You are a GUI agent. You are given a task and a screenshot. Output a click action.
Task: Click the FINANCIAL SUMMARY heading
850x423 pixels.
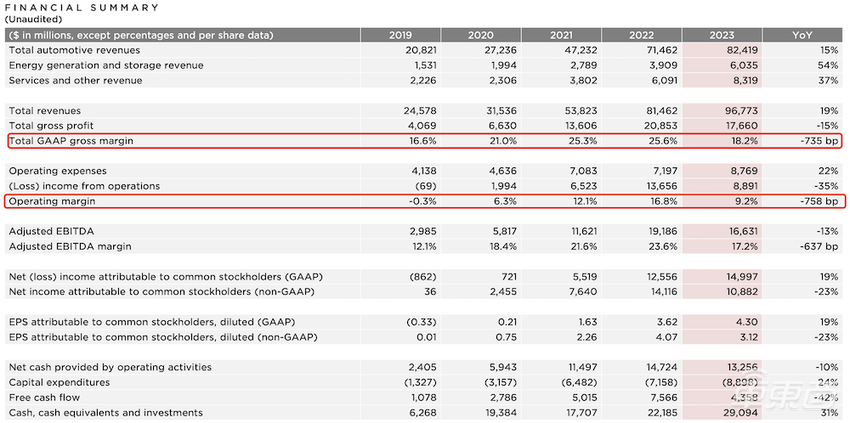82,8
